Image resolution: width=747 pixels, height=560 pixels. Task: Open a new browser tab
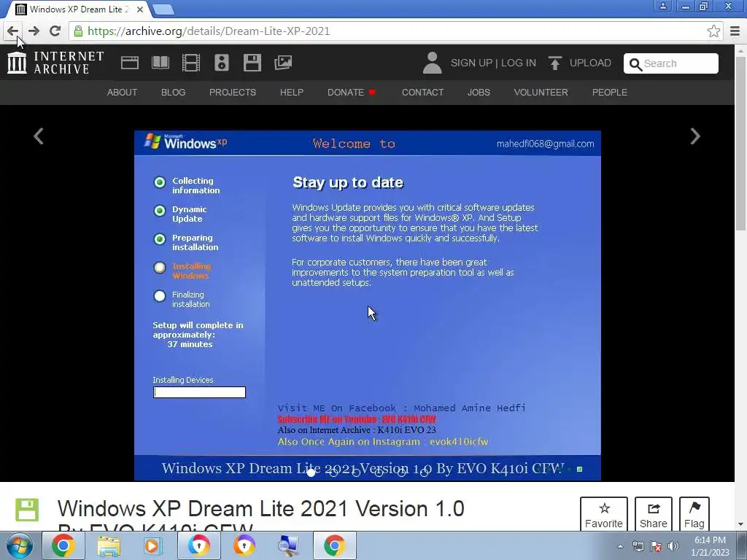click(163, 9)
